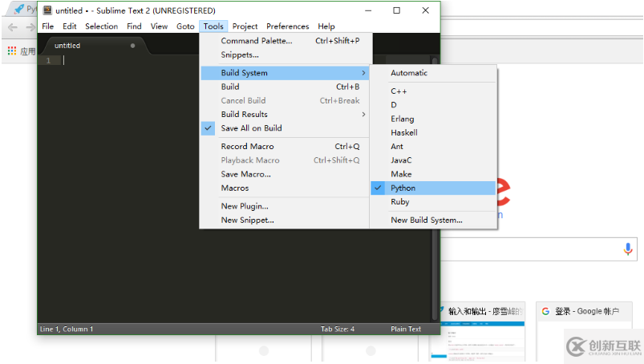Select Erlang build system
Screen dimensions: 644x364
(433, 119)
